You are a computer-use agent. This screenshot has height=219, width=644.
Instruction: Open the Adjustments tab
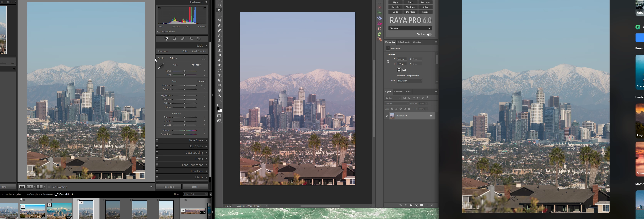[x=403, y=42]
